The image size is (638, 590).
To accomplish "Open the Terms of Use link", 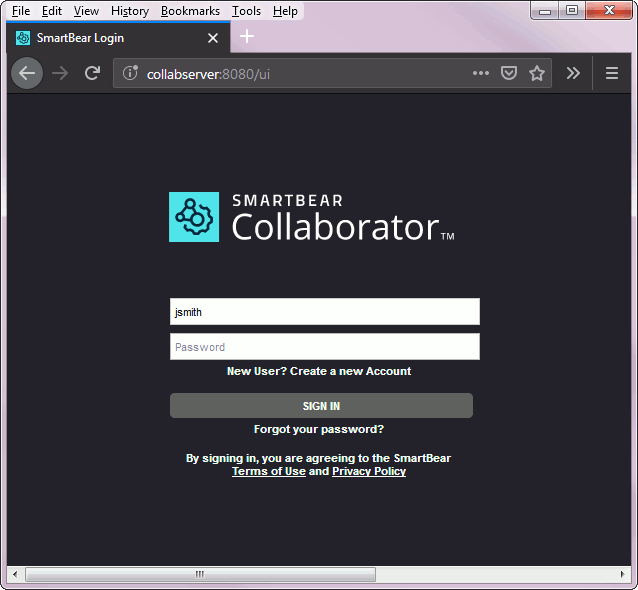I will pyautogui.click(x=268, y=471).
